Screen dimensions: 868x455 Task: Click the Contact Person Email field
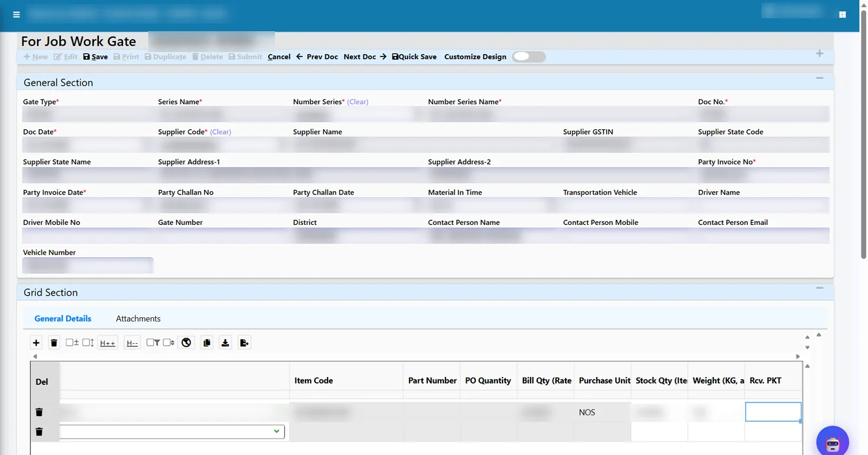[763, 235]
